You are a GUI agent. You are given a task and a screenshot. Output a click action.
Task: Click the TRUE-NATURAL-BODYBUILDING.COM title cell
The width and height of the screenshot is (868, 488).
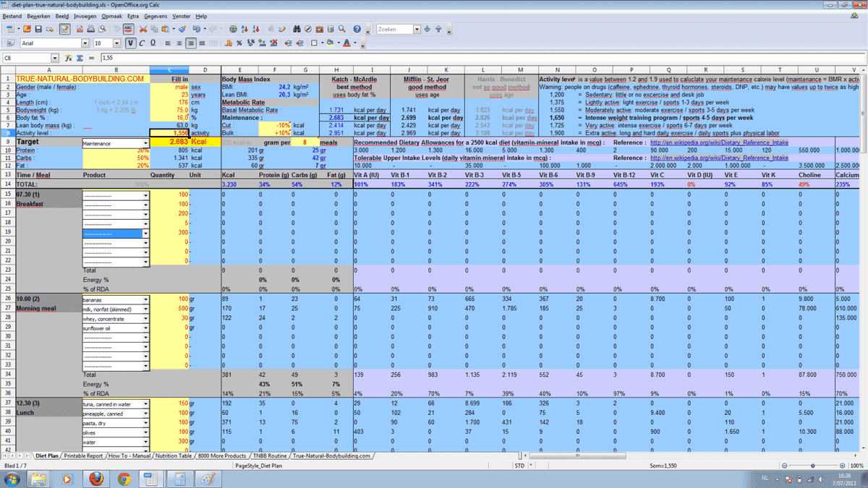click(x=80, y=78)
